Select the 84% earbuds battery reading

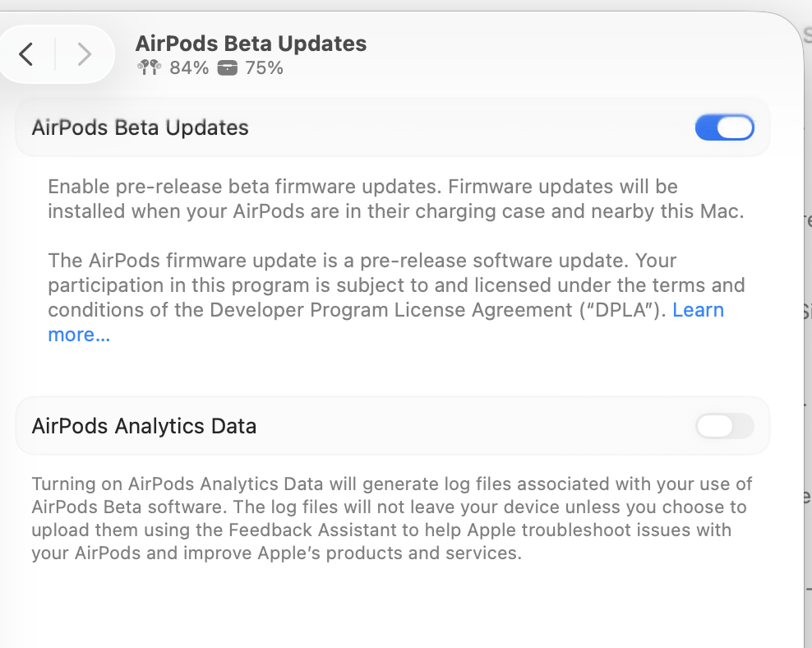189,68
